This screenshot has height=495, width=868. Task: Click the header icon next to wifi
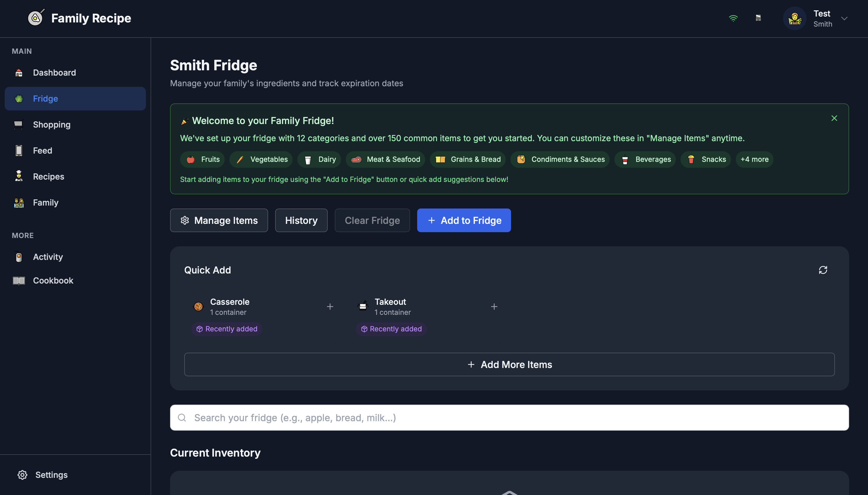[x=758, y=18]
